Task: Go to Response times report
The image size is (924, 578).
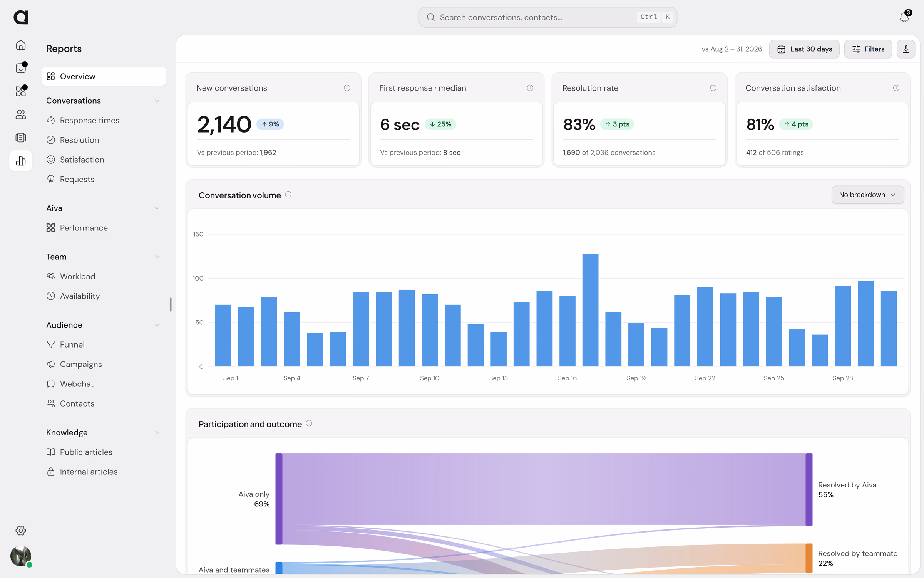Action: (104, 120)
